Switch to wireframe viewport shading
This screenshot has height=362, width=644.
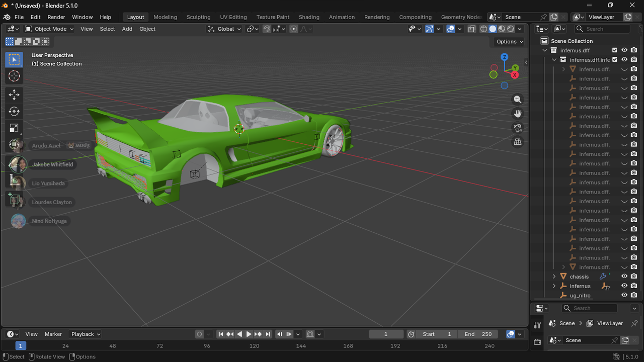(x=484, y=29)
